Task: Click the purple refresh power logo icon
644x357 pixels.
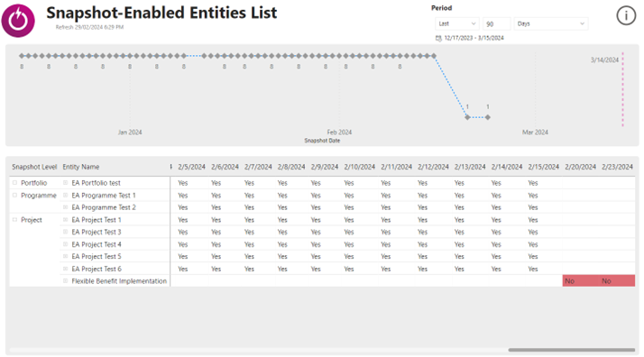Action: [18, 21]
